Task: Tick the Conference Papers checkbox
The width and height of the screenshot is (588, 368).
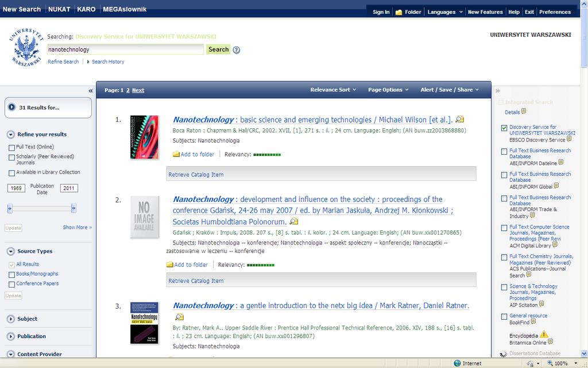Action: (11, 284)
